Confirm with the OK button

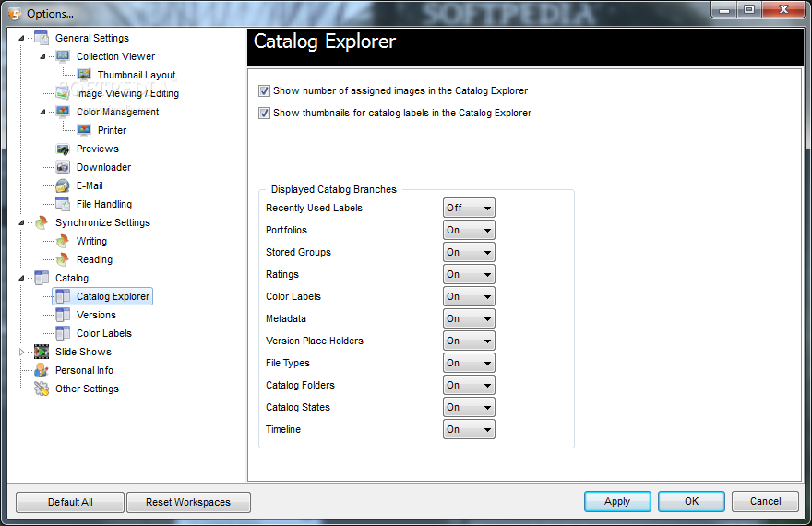691,501
